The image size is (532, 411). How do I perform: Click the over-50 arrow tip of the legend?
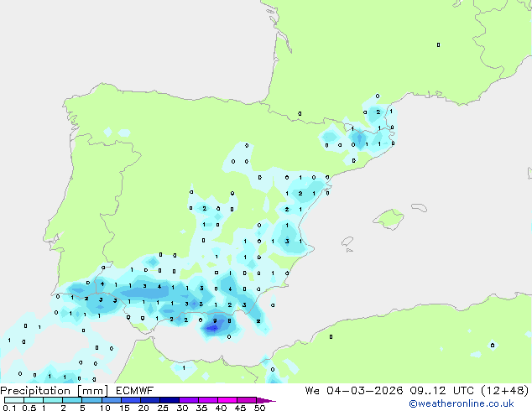click(266, 400)
